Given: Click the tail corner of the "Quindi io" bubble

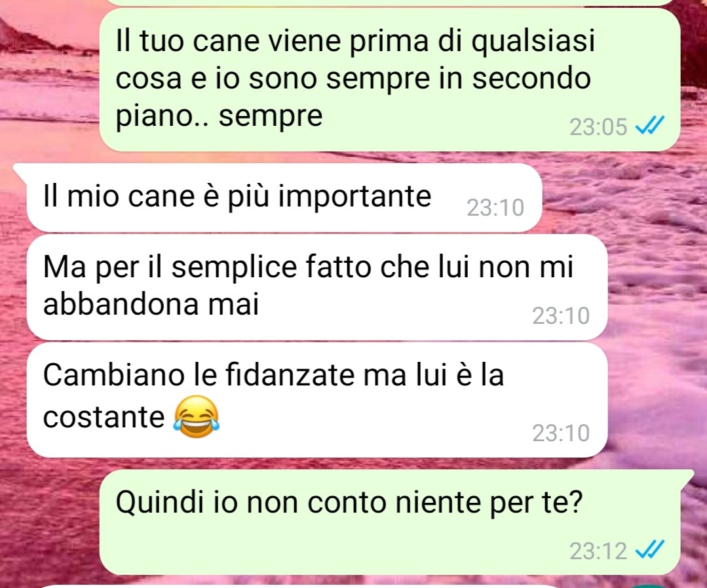Looking at the screenshot, I should [x=686, y=476].
